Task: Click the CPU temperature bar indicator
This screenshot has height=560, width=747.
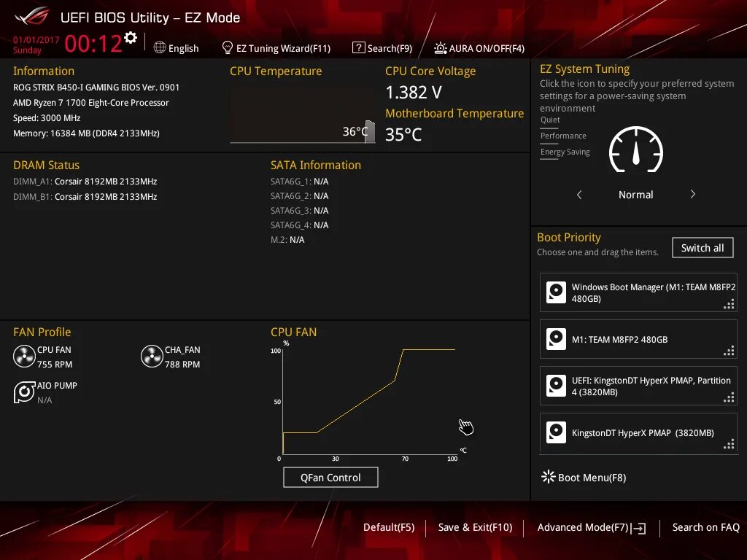Action: (x=370, y=131)
